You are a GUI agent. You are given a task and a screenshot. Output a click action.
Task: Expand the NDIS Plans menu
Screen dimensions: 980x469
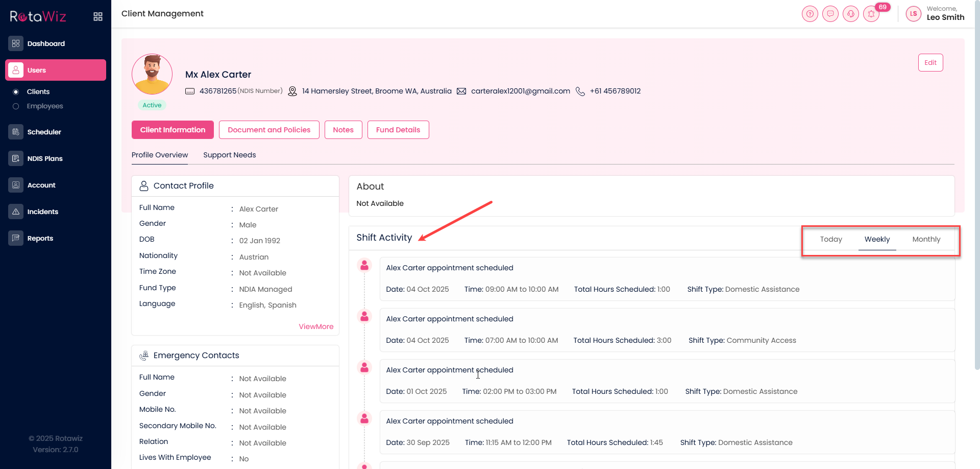[x=45, y=158]
